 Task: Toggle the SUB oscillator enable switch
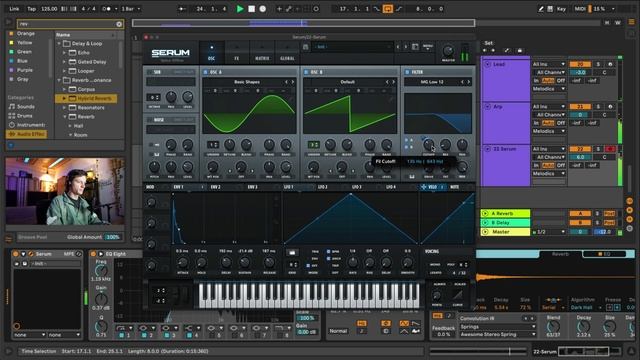pos(149,72)
